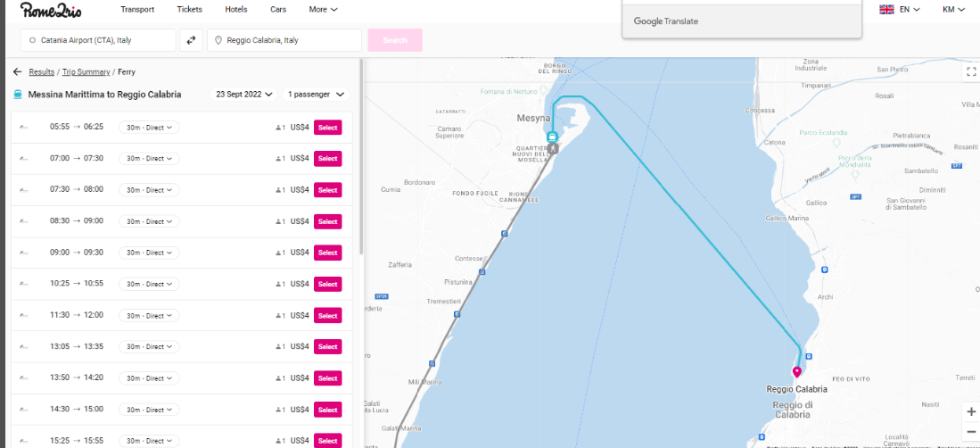Expand 30m - Direct details for 10:25
Screen dimensions: 980x448
click(x=149, y=284)
